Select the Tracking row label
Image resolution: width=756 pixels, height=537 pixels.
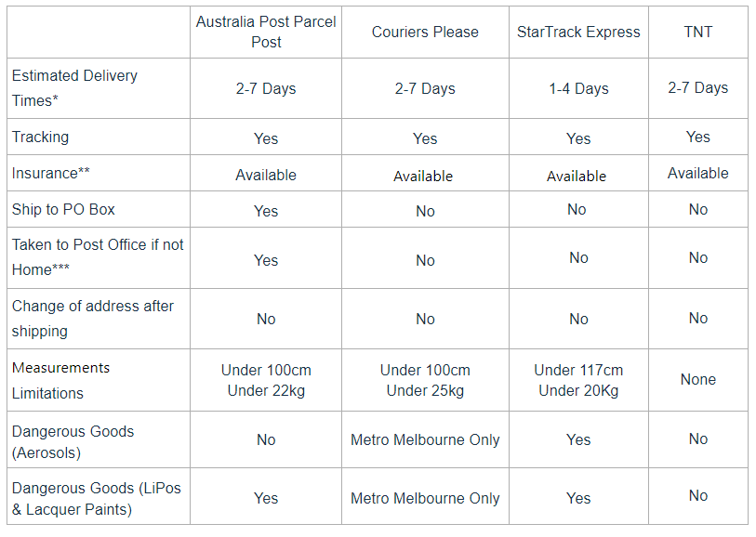click(41, 137)
